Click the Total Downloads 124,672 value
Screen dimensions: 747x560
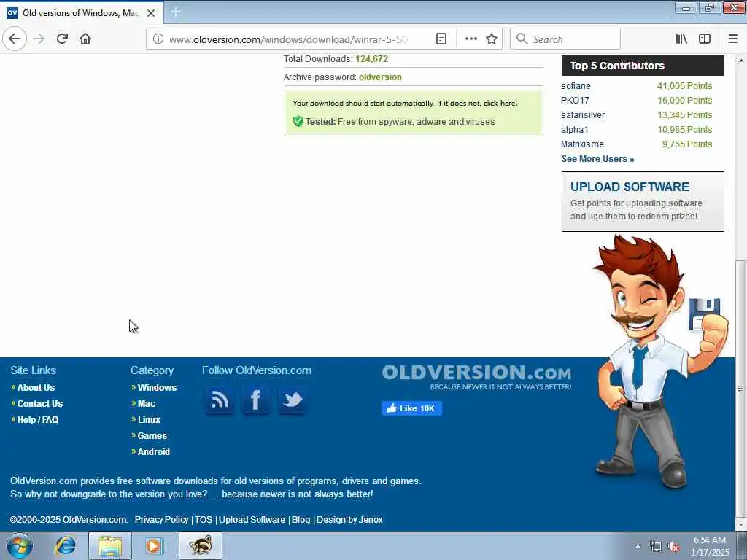[x=371, y=59]
